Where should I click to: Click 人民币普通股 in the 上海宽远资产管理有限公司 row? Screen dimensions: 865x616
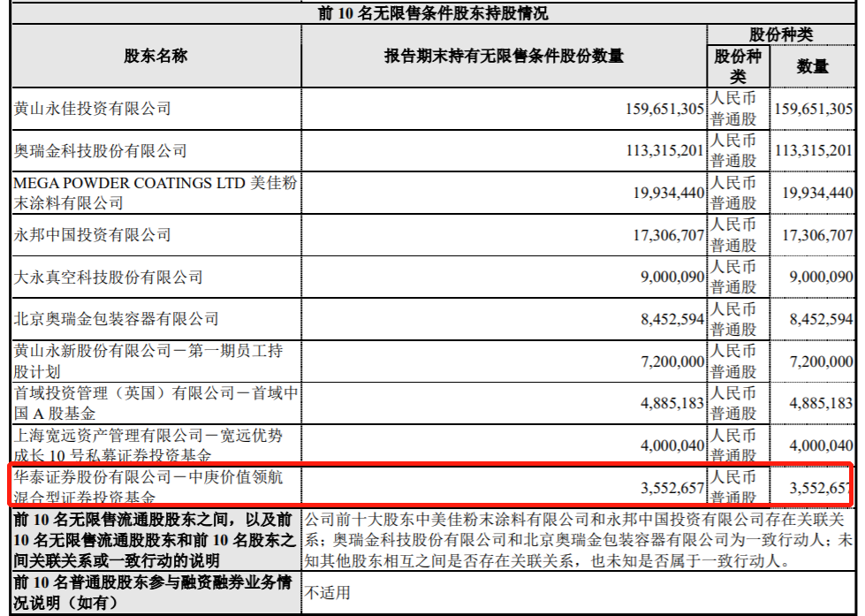point(733,445)
